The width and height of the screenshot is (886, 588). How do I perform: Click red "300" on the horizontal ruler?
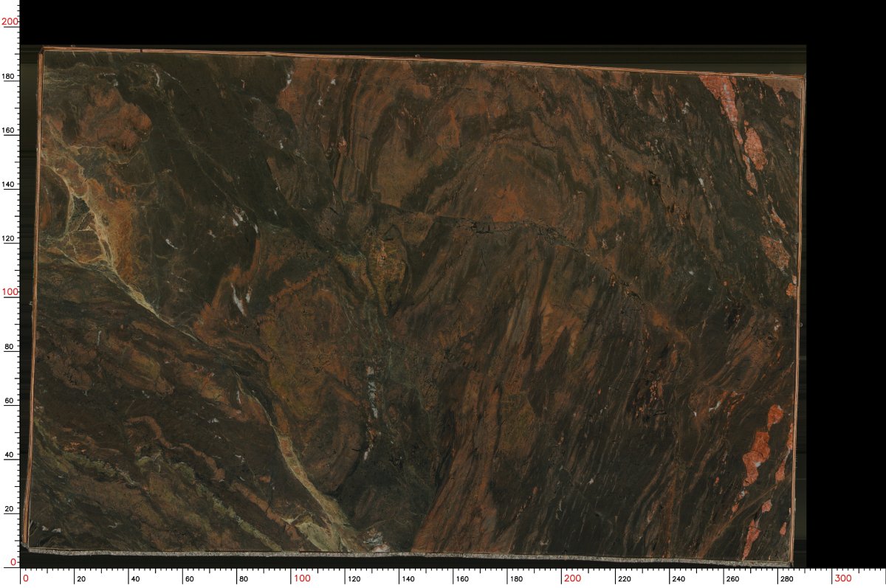(842, 577)
